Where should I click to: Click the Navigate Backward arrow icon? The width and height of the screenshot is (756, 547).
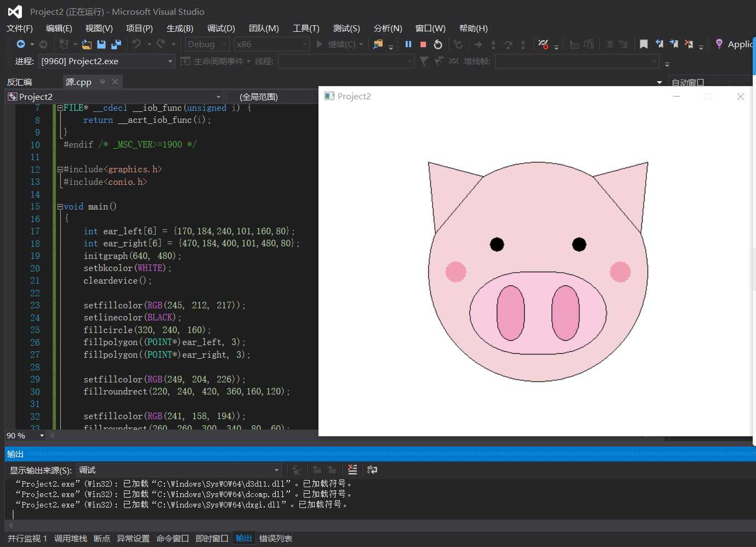[21, 44]
